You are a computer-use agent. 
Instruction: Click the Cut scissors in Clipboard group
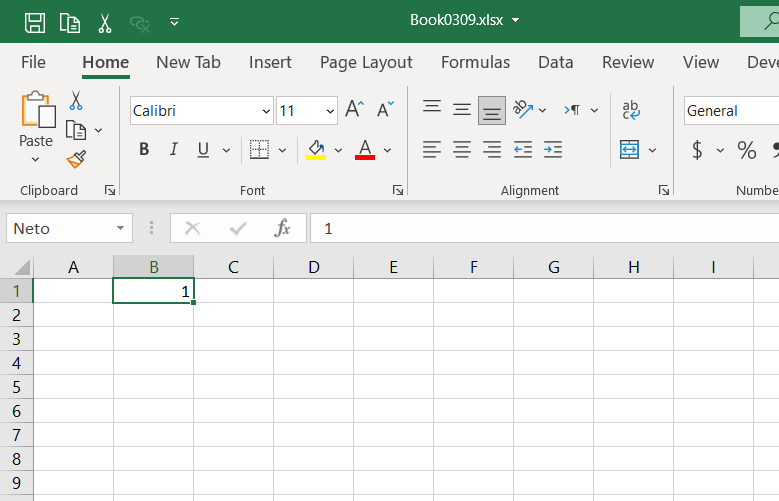pos(76,100)
